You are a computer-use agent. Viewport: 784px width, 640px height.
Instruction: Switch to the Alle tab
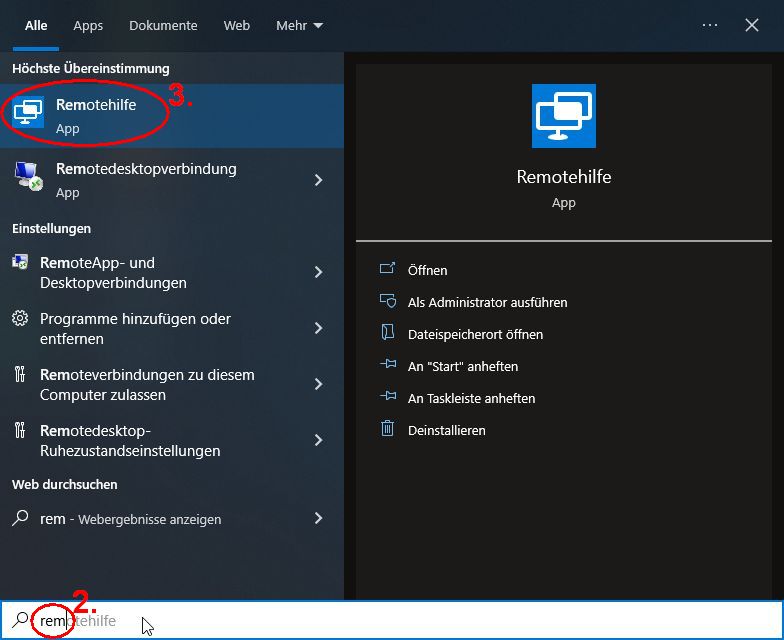click(36, 26)
